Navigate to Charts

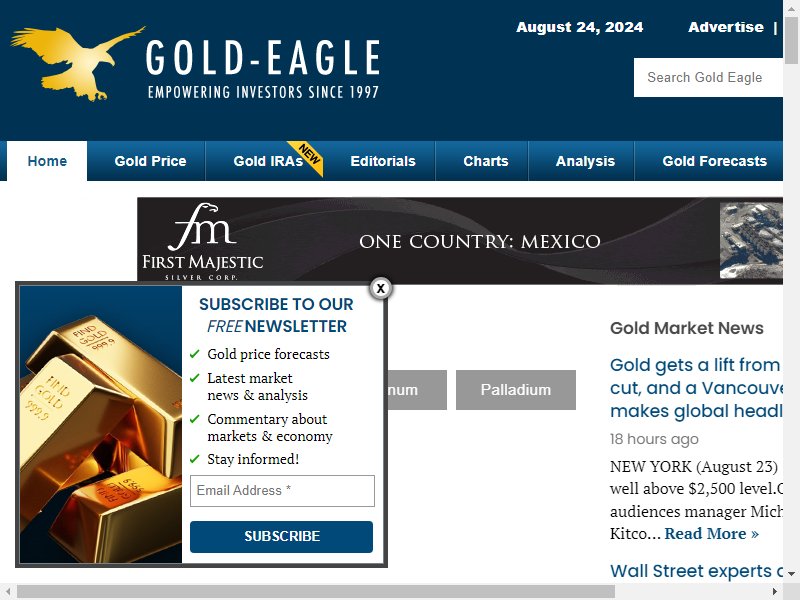(486, 161)
